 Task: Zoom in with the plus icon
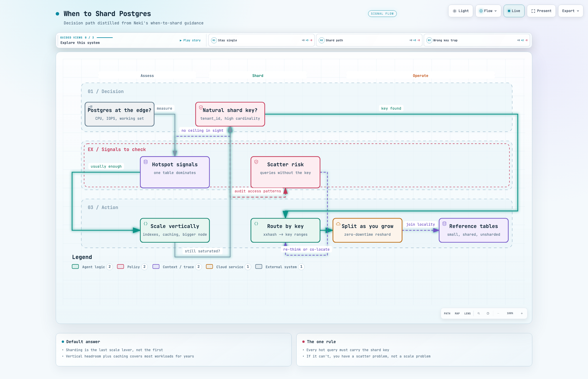coord(522,313)
